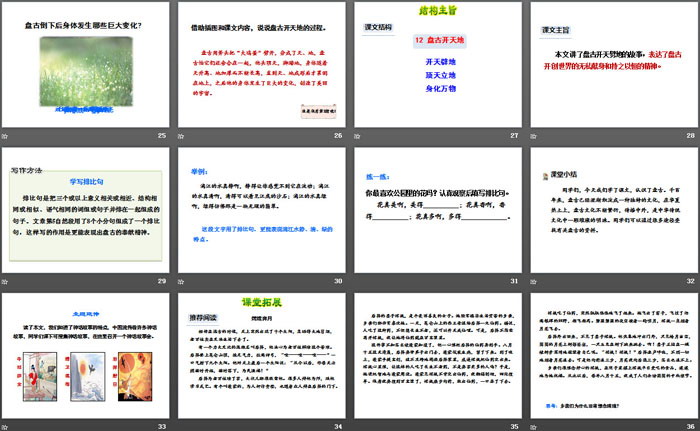Select the 结构主旨 slide thumbnail numbered 27

437,63
